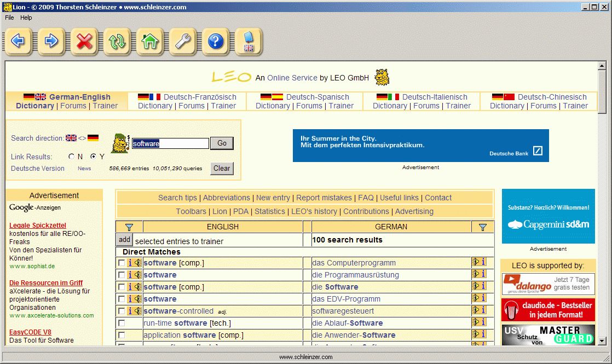Click the filter funnel on the GERMAN column

click(482, 226)
